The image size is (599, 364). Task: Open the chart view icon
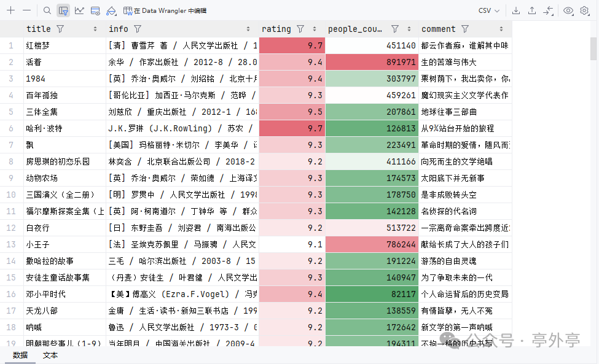click(x=79, y=10)
